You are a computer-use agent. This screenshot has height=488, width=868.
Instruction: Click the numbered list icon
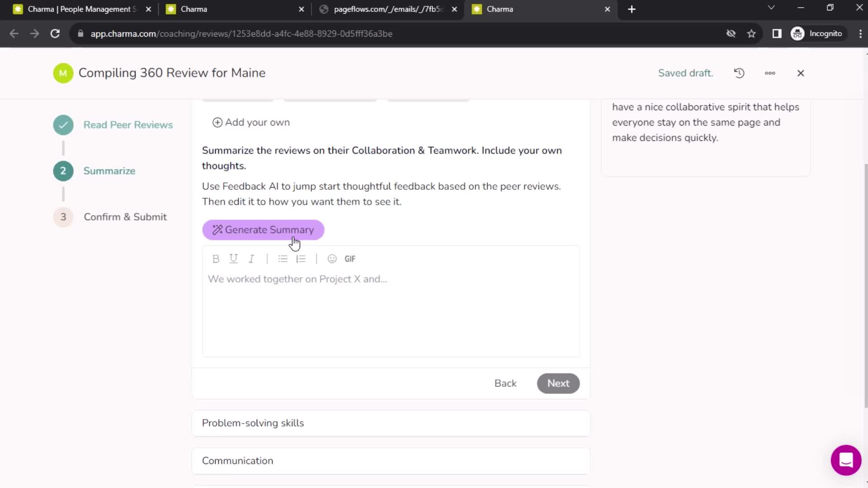(x=301, y=258)
